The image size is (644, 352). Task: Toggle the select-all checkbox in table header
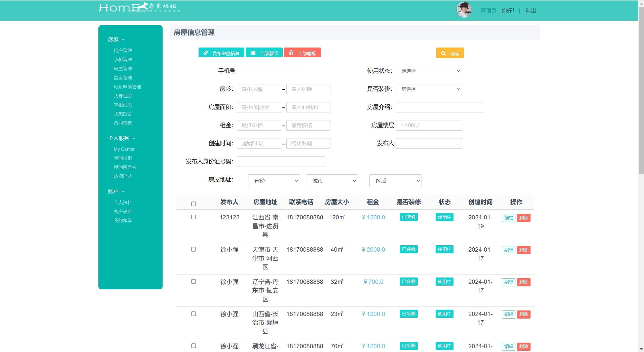tap(193, 204)
